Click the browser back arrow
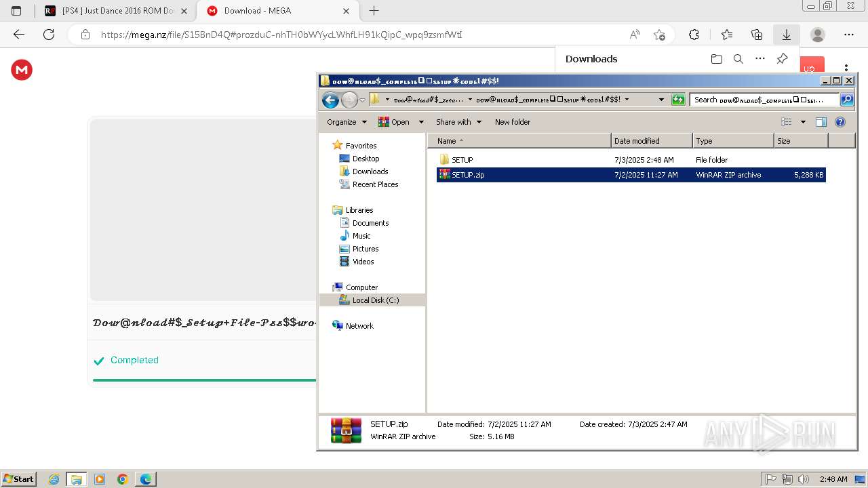This screenshot has width=868, height=488. [x=19, y=35]
